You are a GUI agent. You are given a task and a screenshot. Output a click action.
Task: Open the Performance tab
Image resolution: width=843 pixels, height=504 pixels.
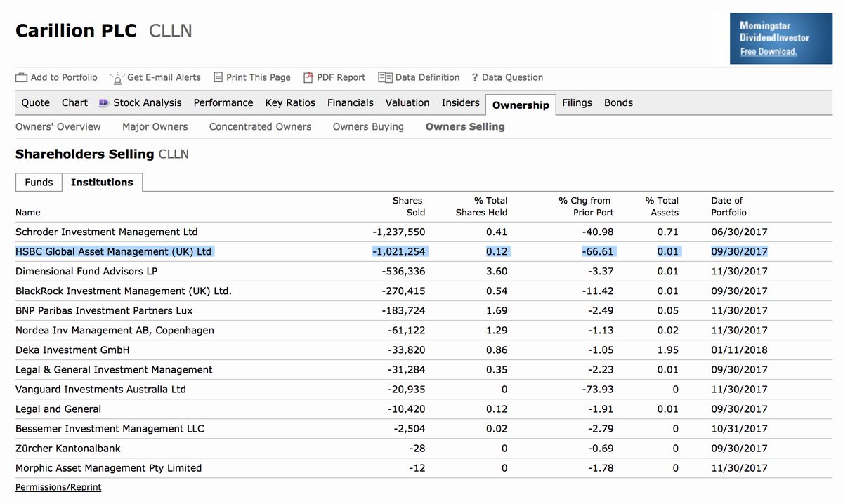(223, 102)
